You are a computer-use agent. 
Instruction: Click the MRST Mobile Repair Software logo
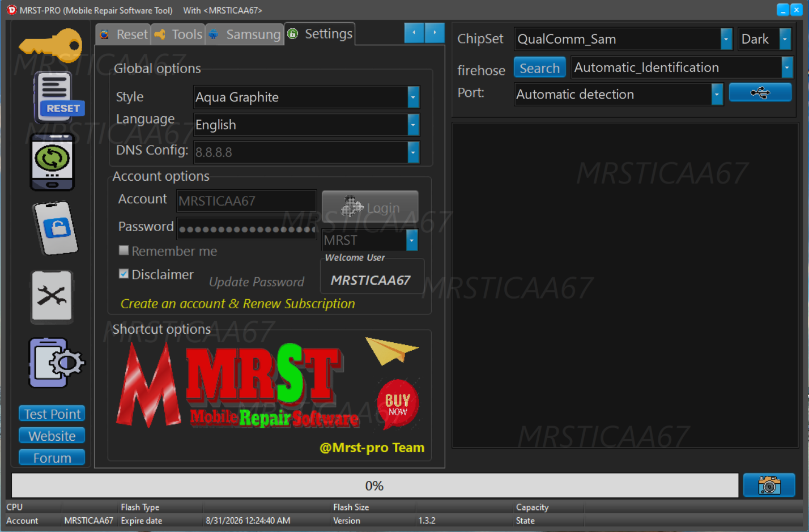click(238, 385)
